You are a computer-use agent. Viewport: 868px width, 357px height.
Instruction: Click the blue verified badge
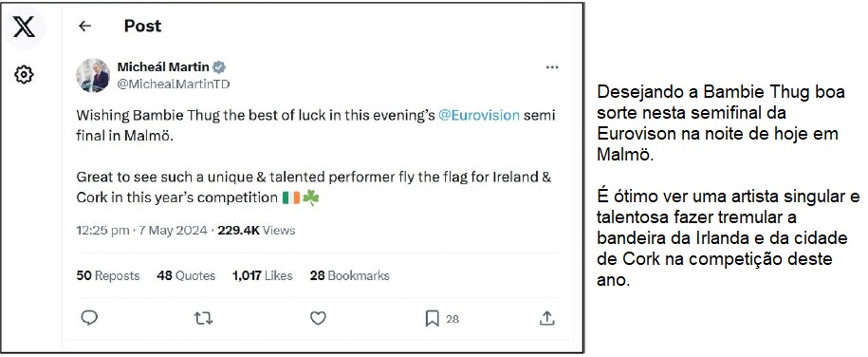pyautogui.click(x=219, y=67)
